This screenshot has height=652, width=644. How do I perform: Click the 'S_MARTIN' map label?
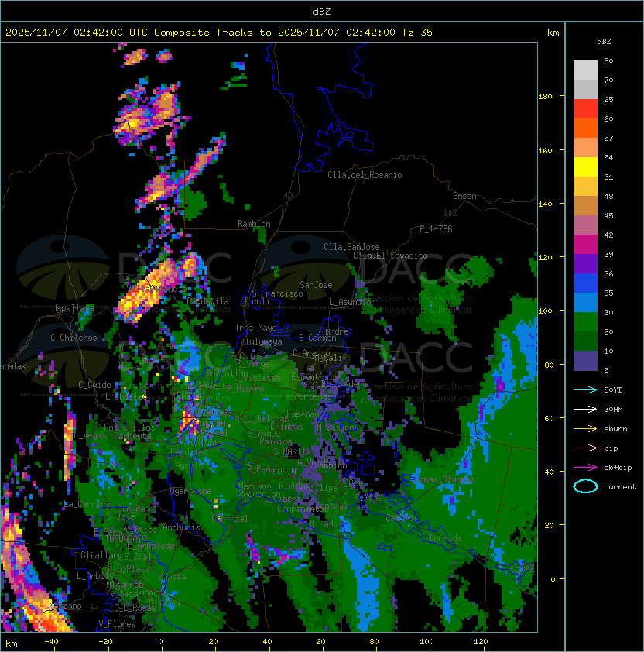(x=292, y=451)
